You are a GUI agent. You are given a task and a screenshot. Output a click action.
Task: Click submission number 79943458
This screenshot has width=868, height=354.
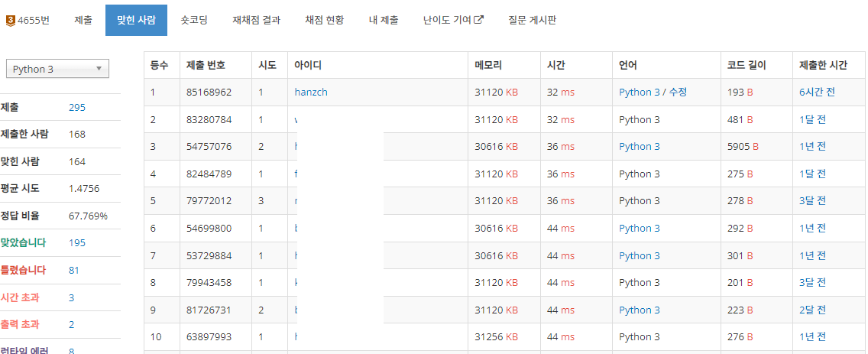coord(209,283)
